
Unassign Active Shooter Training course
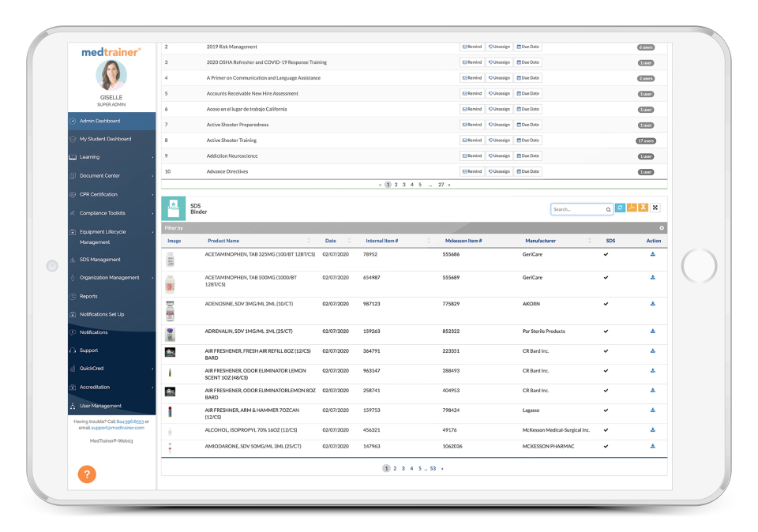[499, 140]
